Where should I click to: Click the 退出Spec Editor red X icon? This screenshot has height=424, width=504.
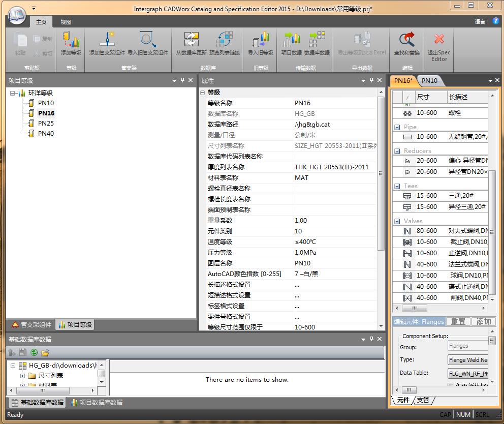point(439,39)
